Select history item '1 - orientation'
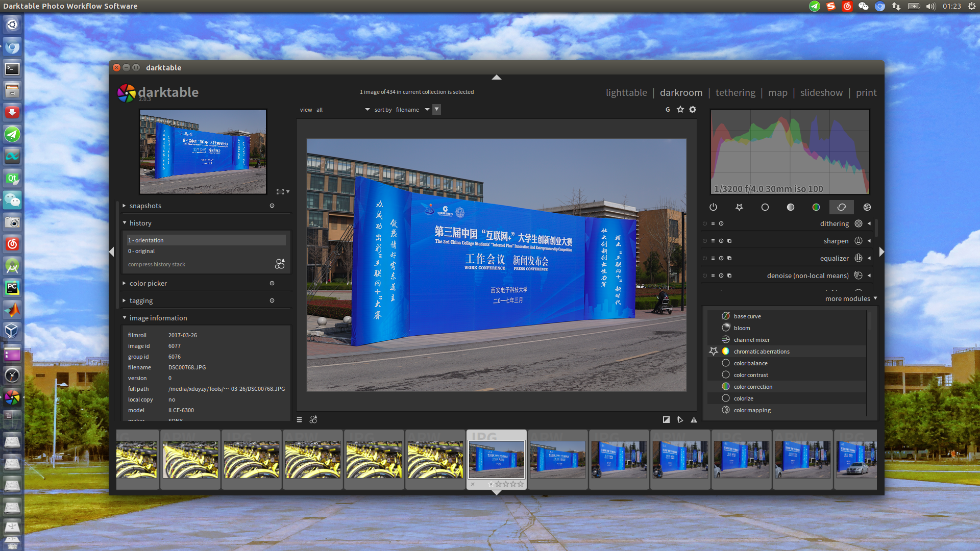The height and width of the screenshot is (551, 980). pos(206,240)
